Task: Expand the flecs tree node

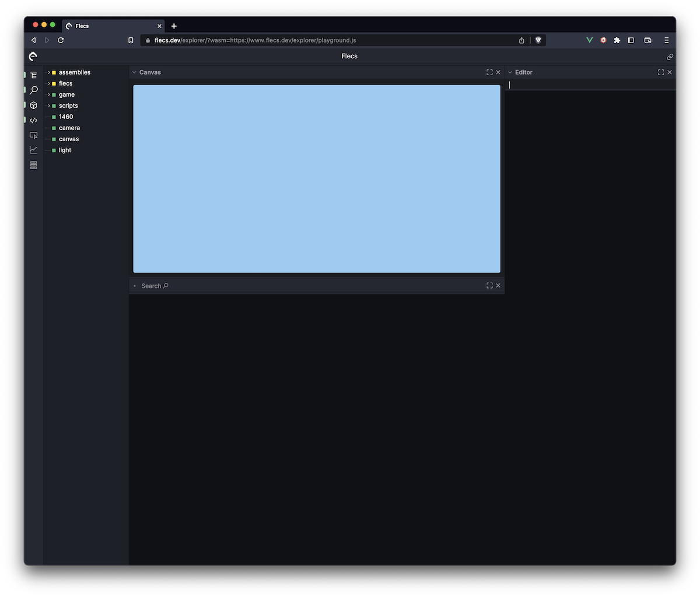Action: (x=48, y=83)
